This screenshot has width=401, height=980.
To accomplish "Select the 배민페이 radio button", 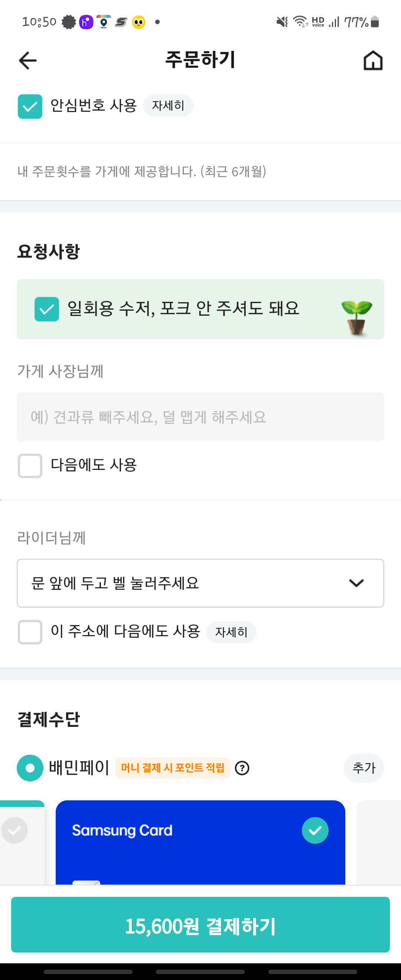I will 30,768.
